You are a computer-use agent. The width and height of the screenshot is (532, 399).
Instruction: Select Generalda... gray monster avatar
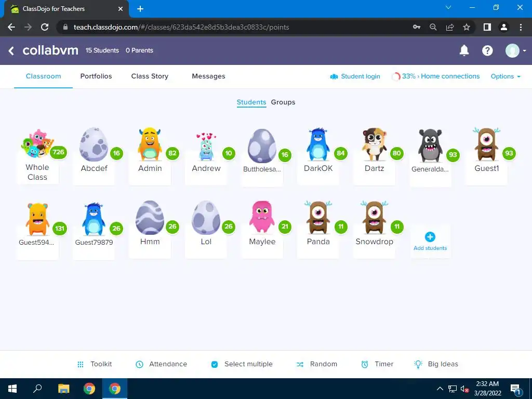(430, 145)
